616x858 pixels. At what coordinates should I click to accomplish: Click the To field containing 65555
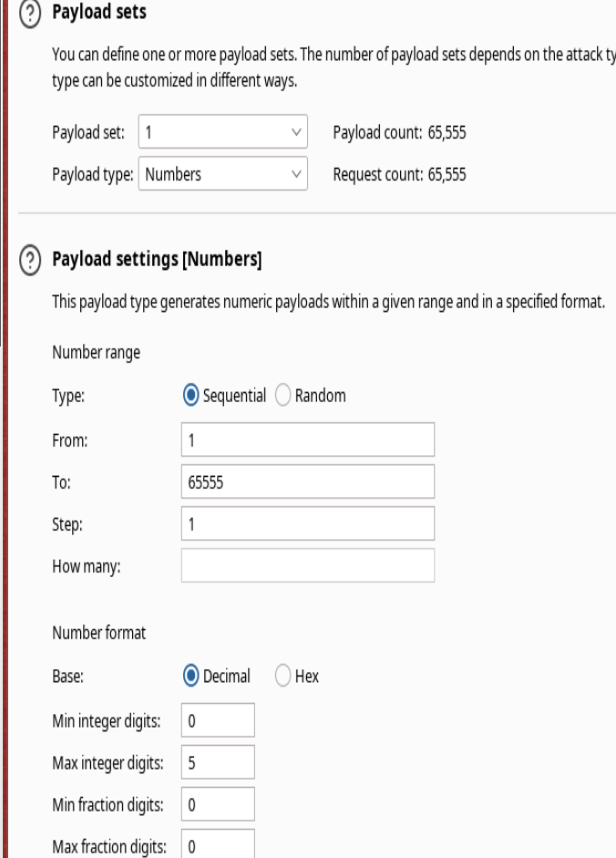(307, 481)
